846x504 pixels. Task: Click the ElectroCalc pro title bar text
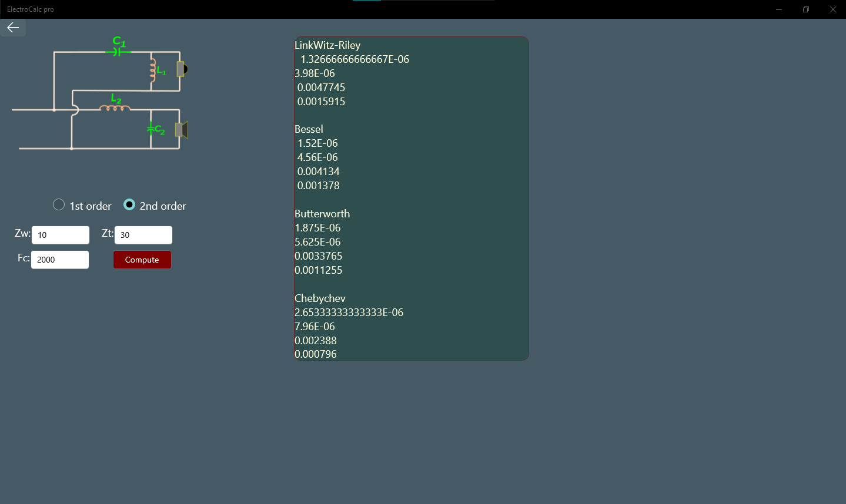tap(30, 9)
